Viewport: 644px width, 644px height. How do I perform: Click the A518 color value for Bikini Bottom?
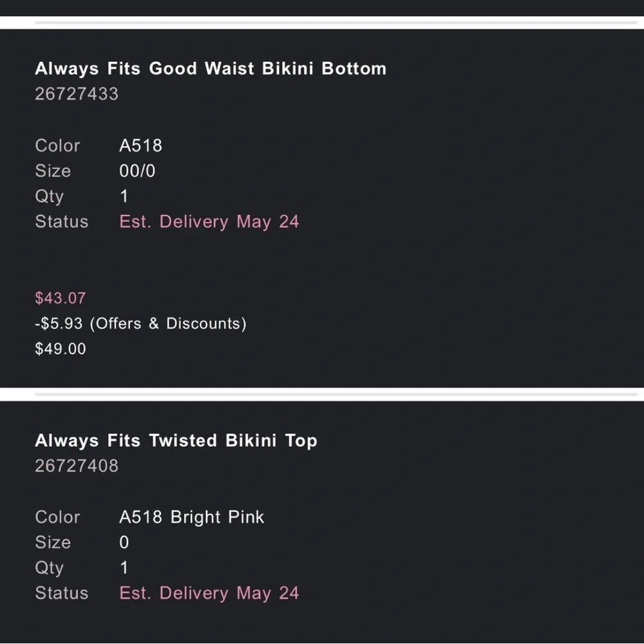click(x=140, y=146)
